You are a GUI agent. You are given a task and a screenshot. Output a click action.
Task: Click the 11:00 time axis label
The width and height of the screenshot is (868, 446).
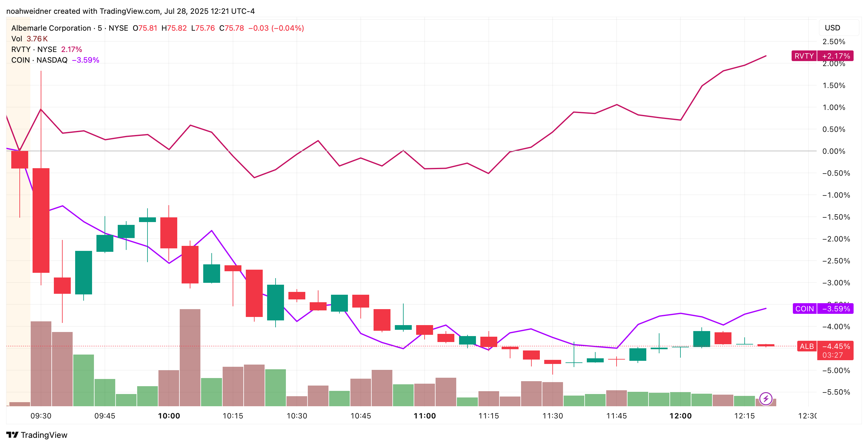click(x=425, y=416)
